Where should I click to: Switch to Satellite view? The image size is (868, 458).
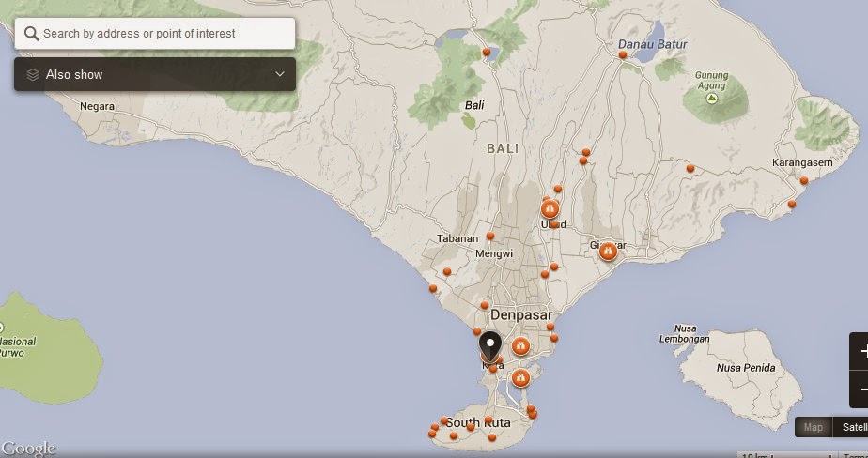[851, 427]
